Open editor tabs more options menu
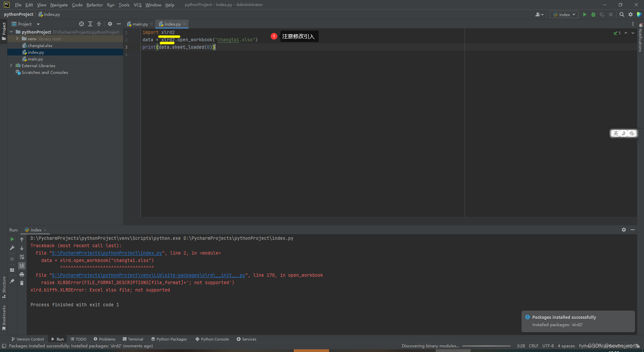The width and height of the screenshot is (644, 352). [633, 24]
